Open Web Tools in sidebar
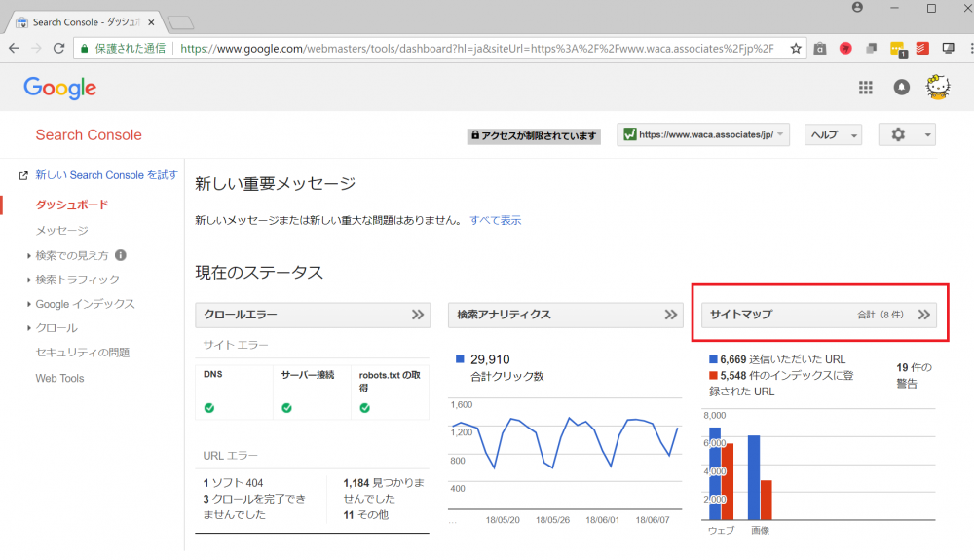Image resolution: width=974 pixels, height=560 pixels. (59, 378)
